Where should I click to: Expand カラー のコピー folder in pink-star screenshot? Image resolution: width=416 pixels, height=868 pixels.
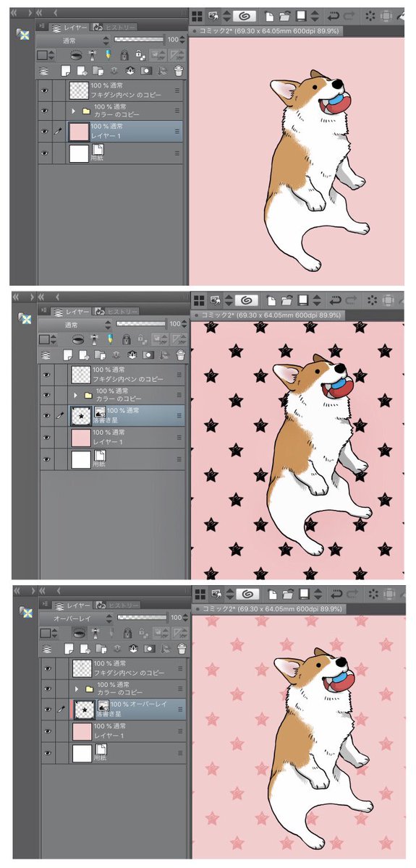[x=77, y=689]
